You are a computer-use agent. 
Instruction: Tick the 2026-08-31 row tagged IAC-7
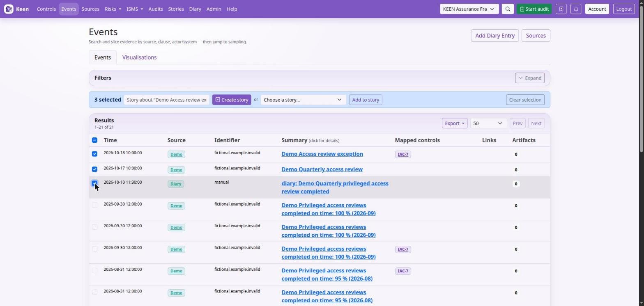click(x=94, y=270)
